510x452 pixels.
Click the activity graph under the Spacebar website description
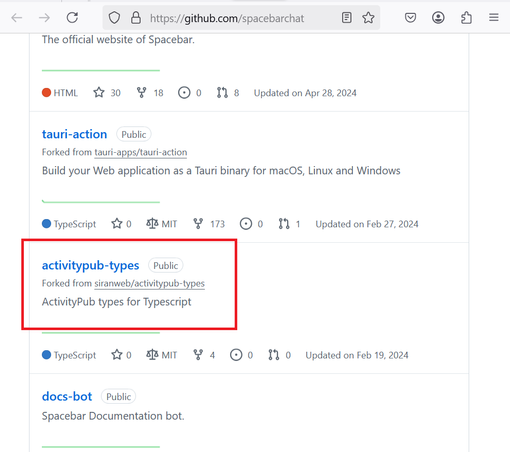pos(101,70)
